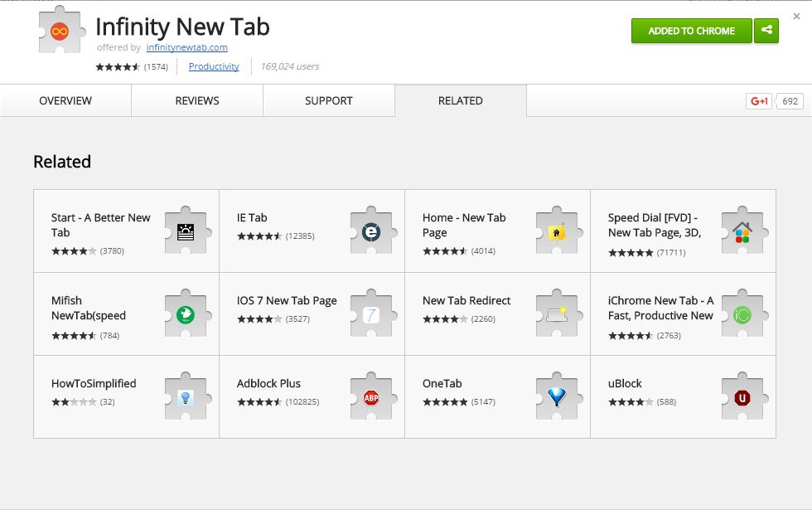Click the (2260) rating count for New Tab Redirect
This screenshot has height=510, width=812.
(x=483, y=318)
